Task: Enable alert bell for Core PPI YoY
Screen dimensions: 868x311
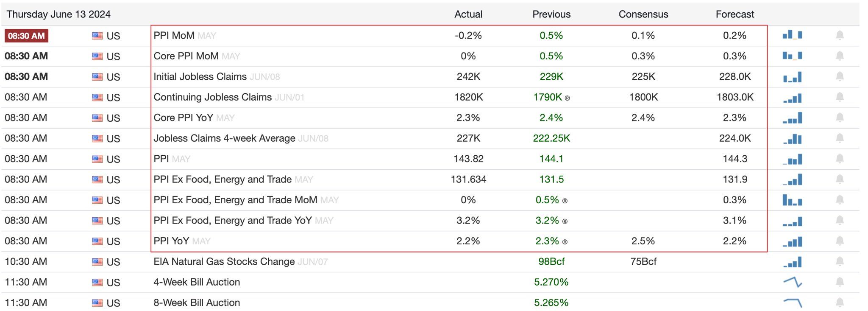Action: pyautogui.click(x=839, y=118)
